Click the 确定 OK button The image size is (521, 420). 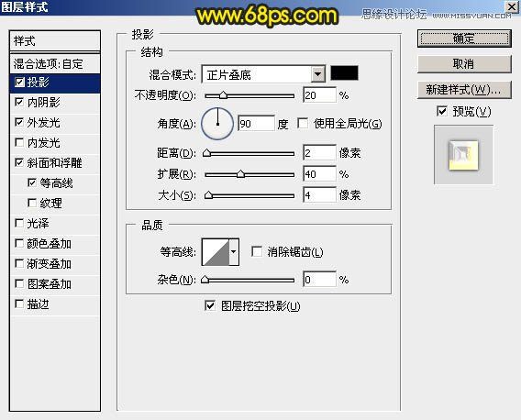(464, 39)
